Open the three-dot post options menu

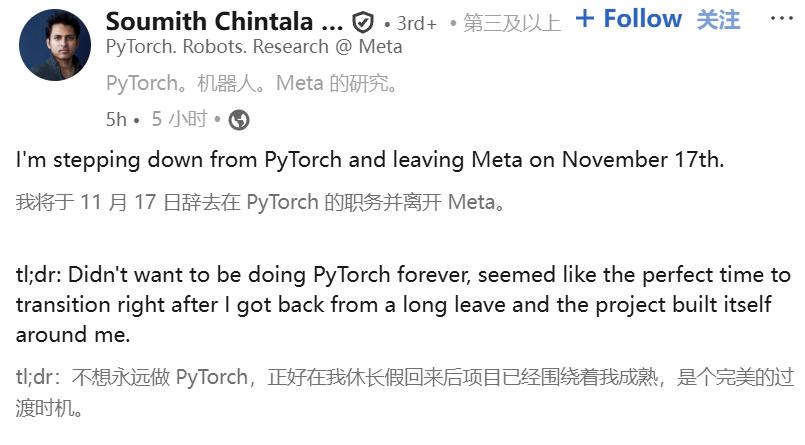(x=780, y=19)
